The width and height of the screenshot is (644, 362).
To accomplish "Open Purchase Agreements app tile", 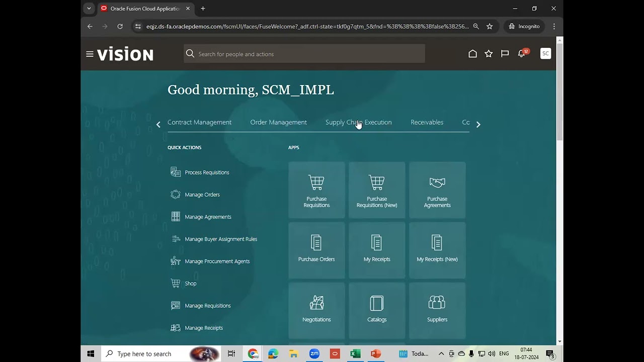I will [x=437, y=190].
